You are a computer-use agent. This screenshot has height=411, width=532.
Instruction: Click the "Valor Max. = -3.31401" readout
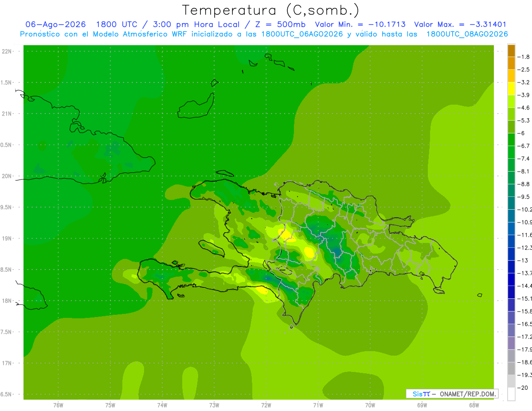tap(460, 24)
